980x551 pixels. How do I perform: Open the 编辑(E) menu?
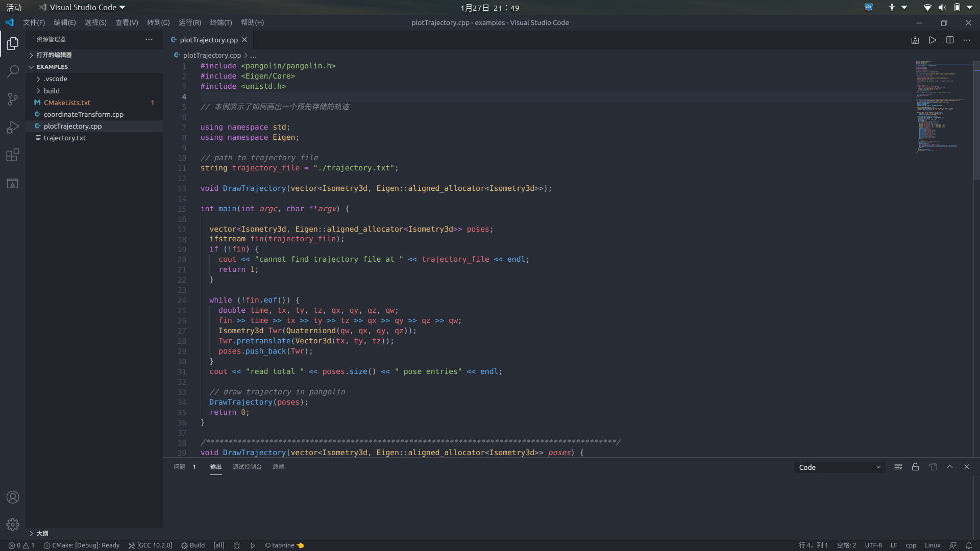click(65, 22)
